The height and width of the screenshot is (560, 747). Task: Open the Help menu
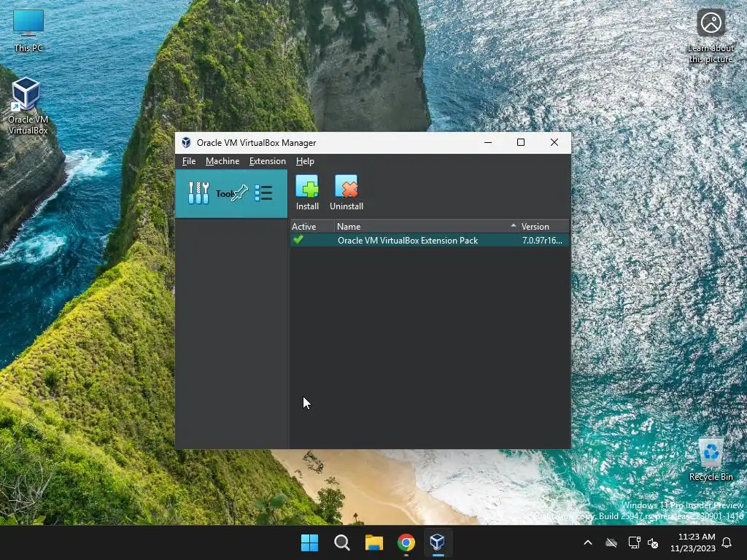click(x=305, y=161)
